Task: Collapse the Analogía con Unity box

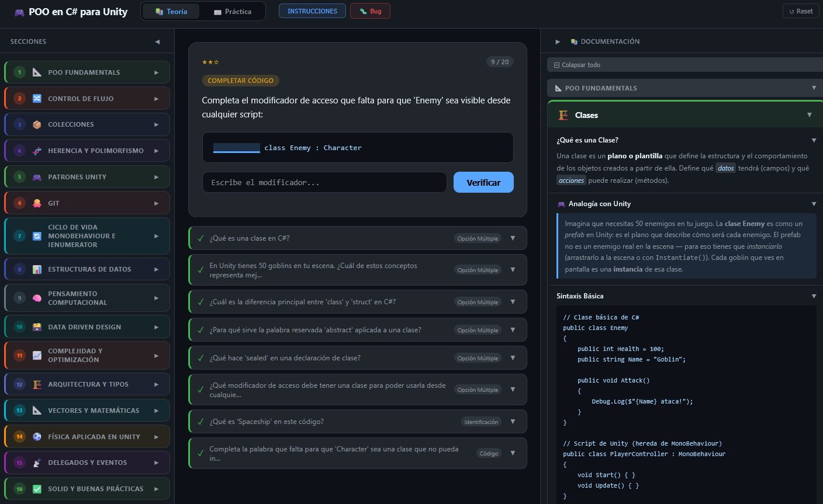Action: point(814,204)
